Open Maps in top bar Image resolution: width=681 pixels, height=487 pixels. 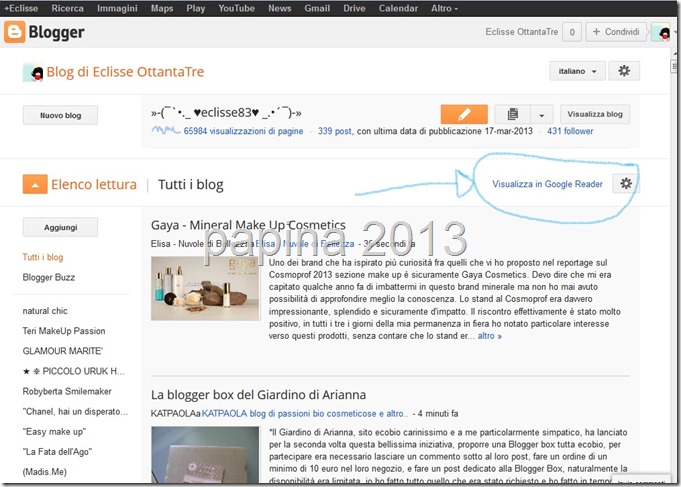pyautogui.click(x=162, y=8)
